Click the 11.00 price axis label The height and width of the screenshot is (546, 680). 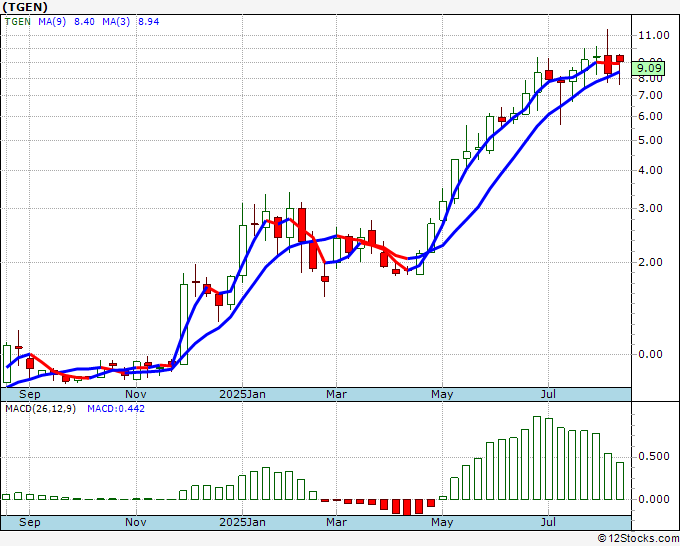654,35
